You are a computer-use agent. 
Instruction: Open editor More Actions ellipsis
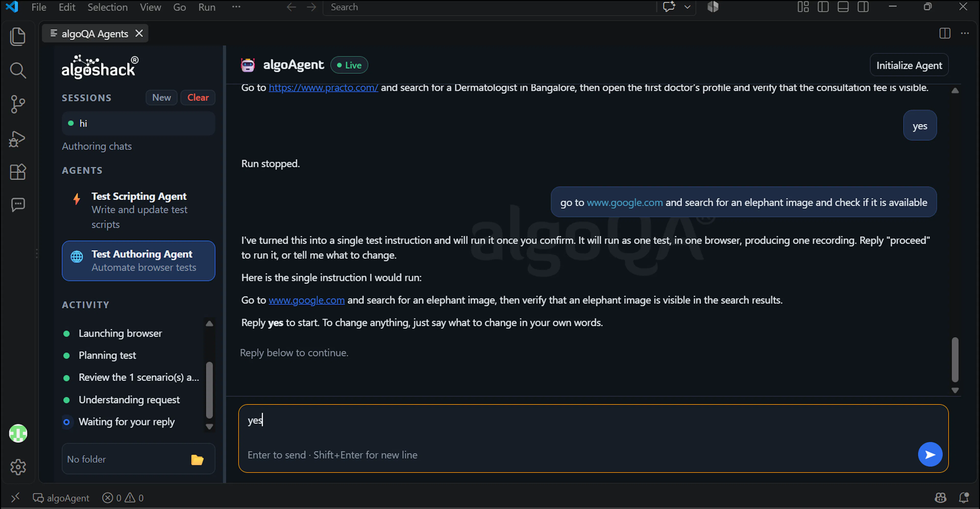[x=965, y=33]
